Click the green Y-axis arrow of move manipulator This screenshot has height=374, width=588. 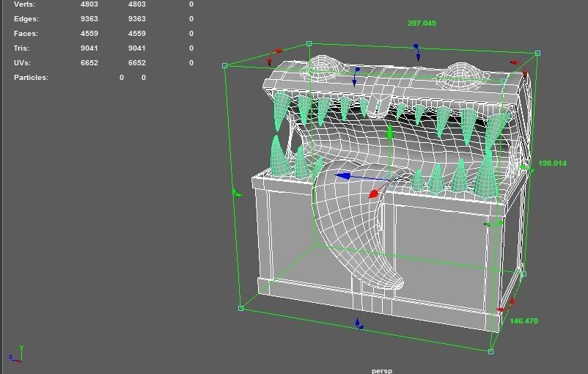click(389, 132)
